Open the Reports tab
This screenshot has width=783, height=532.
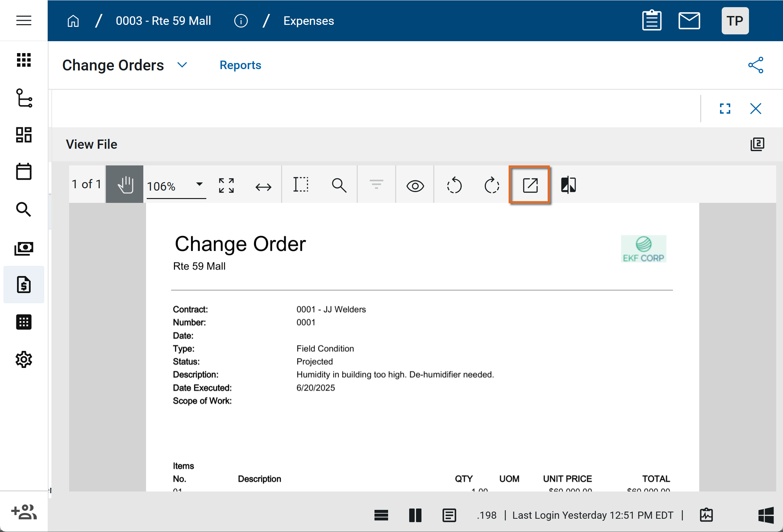point(240,65)
